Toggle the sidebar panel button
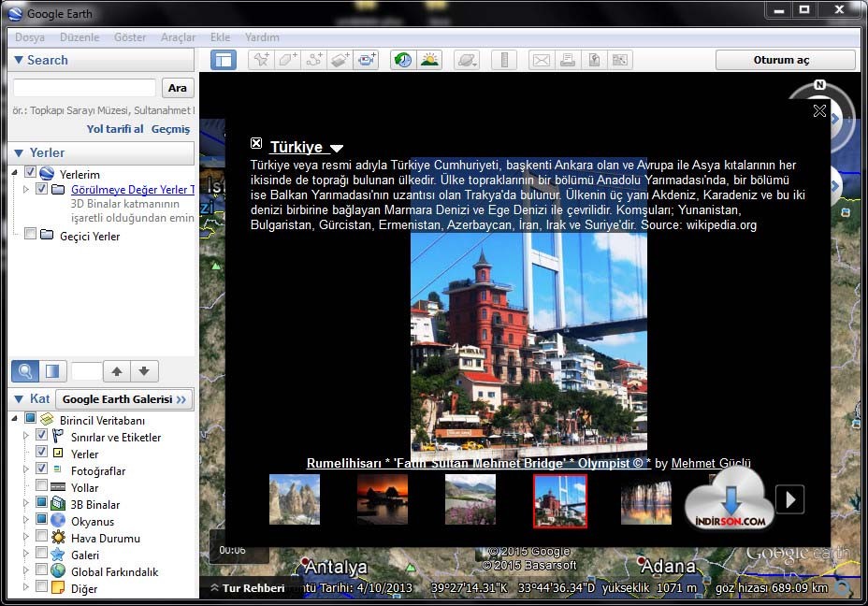Image resolution: width=868 pixels, height=606 pixels. pyautogui.click(x=224, y=60)
